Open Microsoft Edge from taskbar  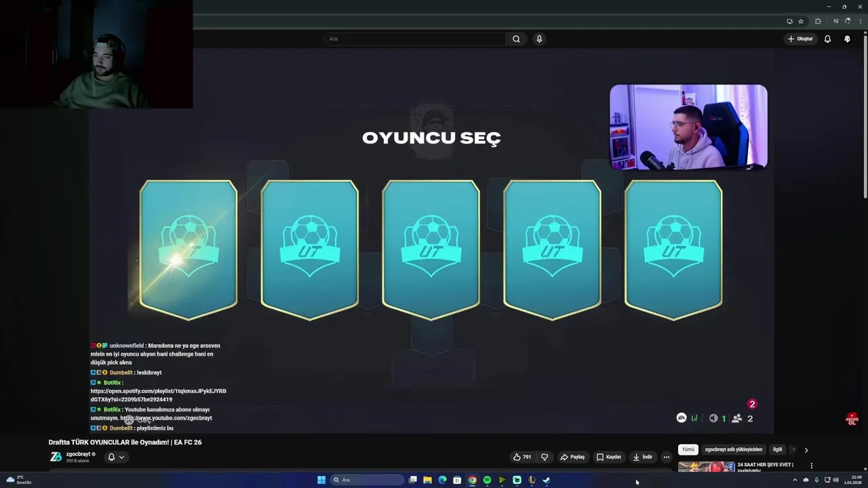442,480
